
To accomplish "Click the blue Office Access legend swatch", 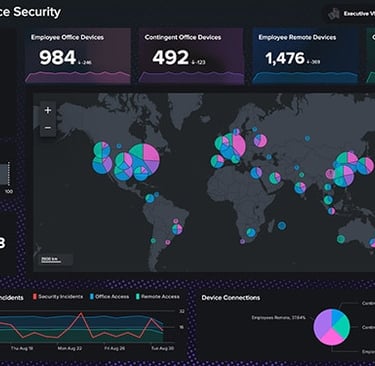I will point(92,296).
